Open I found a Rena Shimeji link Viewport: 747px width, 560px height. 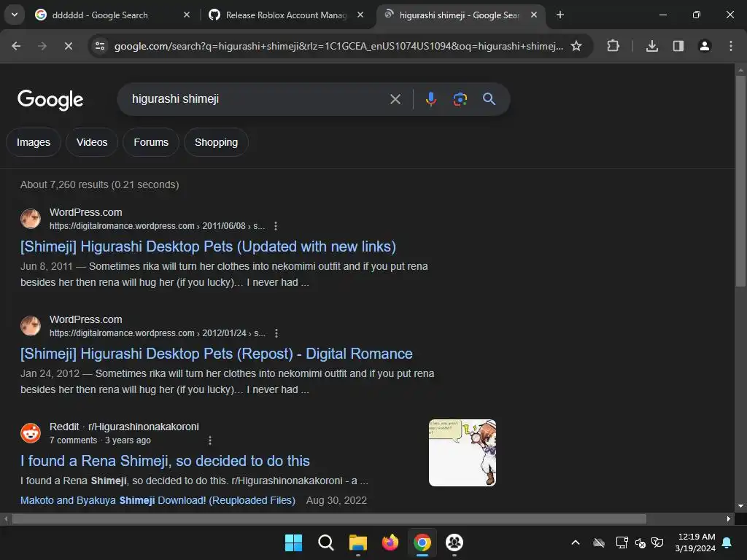[x=165, y=461]
